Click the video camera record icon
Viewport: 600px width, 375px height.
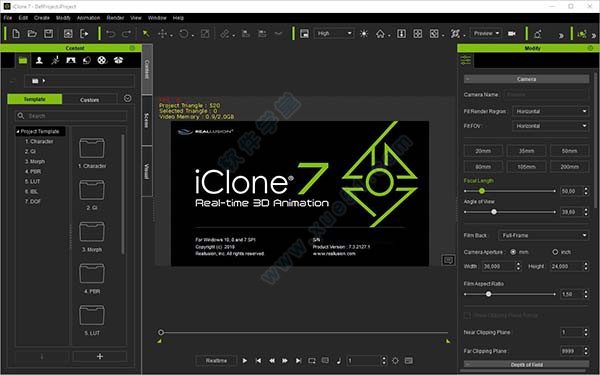click(x=512, y=34)
